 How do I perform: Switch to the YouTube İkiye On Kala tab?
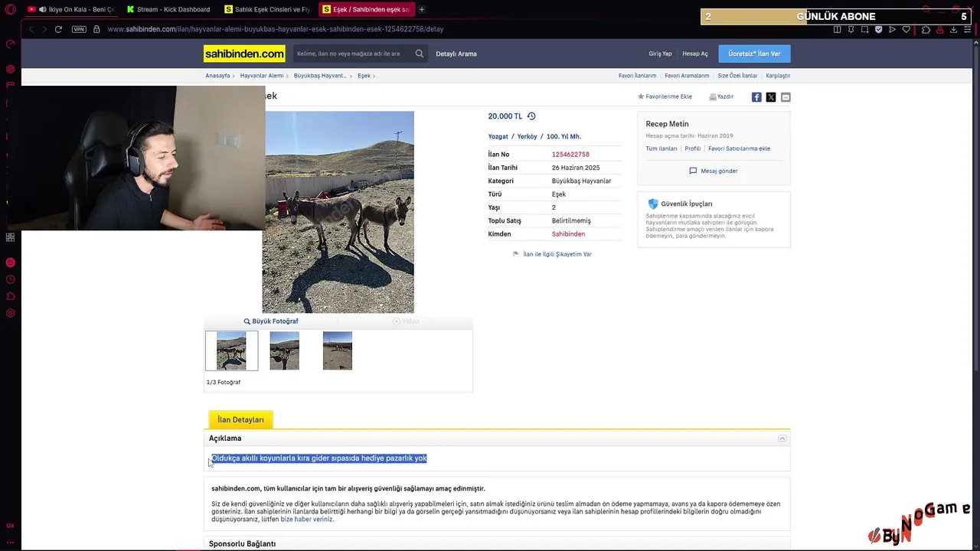pyautogui.click(x=70, y=9)
